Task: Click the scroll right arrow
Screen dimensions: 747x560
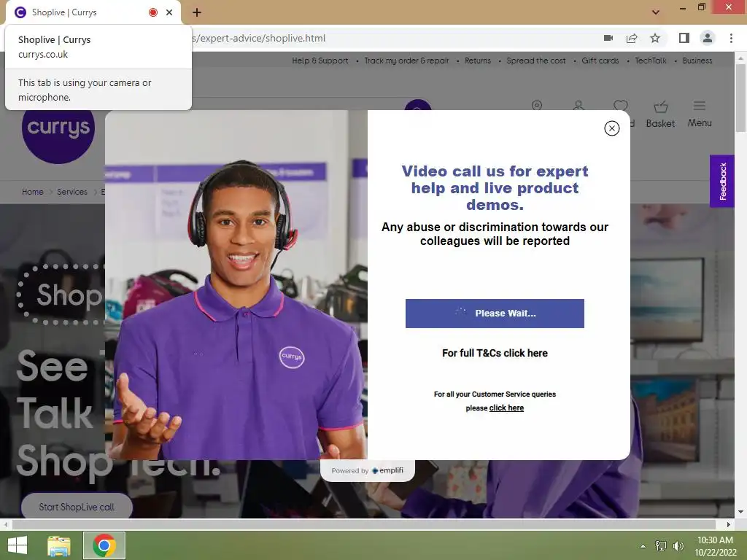Action: click(728, 524)
